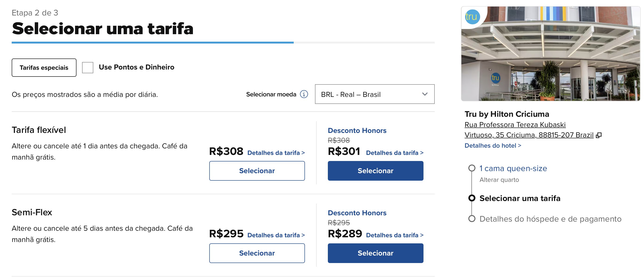644x278 pixels.
Task: Click the external link icon beside the address
Action: (599, 135)
